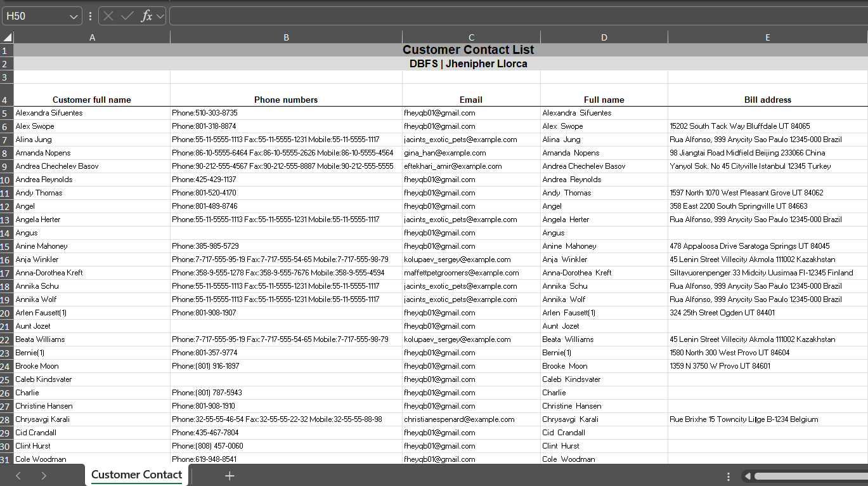
Task: Select row 3 header
Action: click(x=6, y=77)
